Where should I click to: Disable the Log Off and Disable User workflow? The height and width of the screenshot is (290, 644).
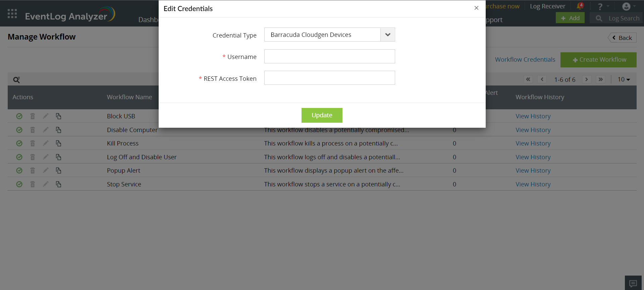click(19, 157)
